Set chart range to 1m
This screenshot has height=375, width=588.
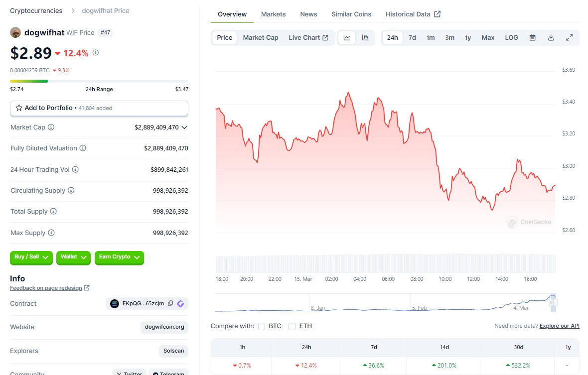(x=431, y=37)
